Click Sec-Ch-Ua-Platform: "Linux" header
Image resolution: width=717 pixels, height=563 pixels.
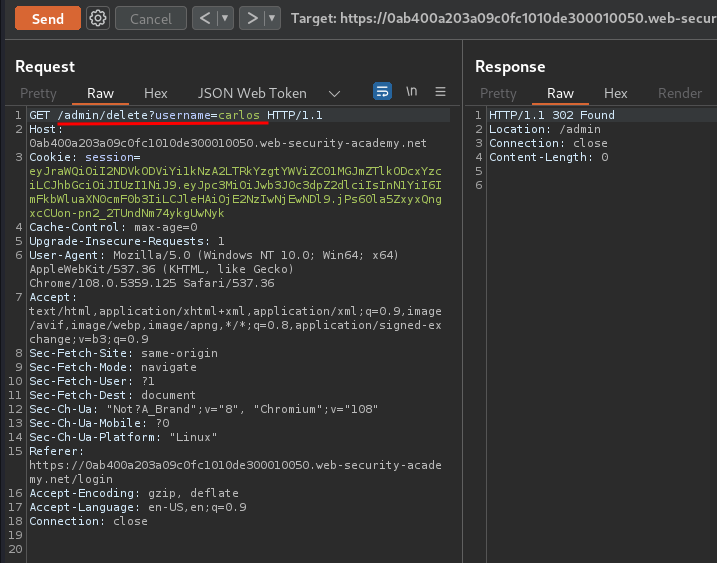point(123,437)
